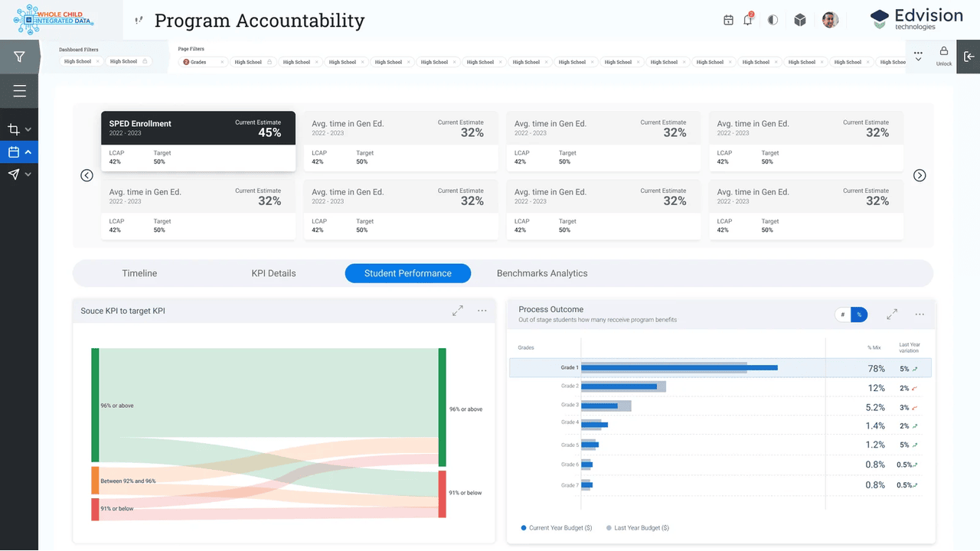Toggle the dark/light contrast mode
Image resolution: width=980 pixels, height=551 pixels.
click(x=773, y=20)
